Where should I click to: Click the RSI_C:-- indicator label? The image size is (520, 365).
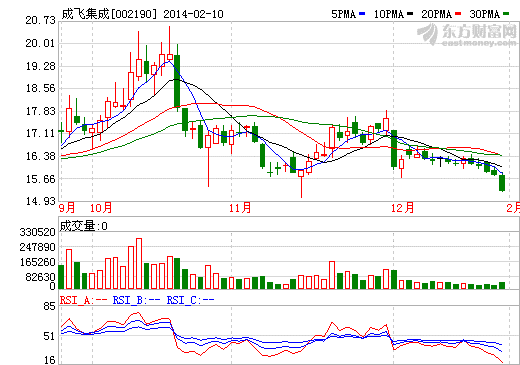pos(190,300)
